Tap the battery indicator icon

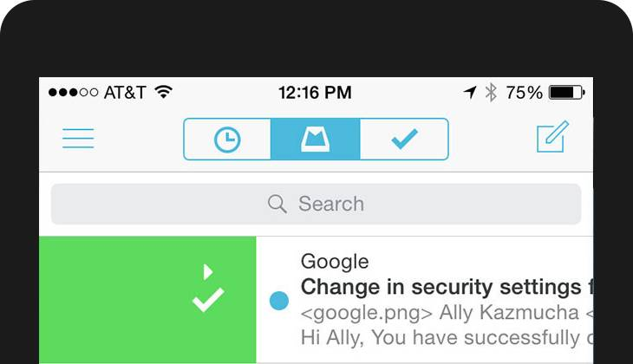tap(567, 93)
